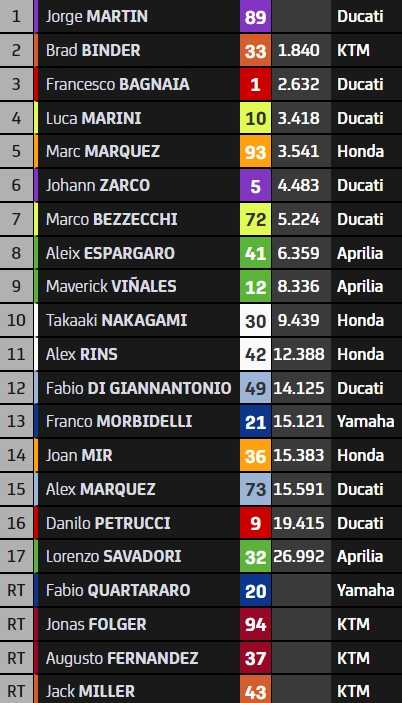Click Brad BINDER rider name

click(93, 50)
